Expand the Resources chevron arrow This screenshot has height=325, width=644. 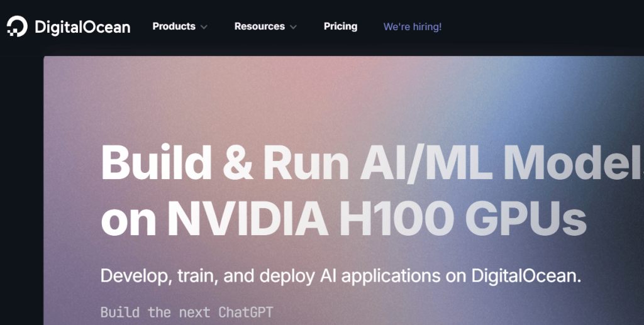click(293, 27)
